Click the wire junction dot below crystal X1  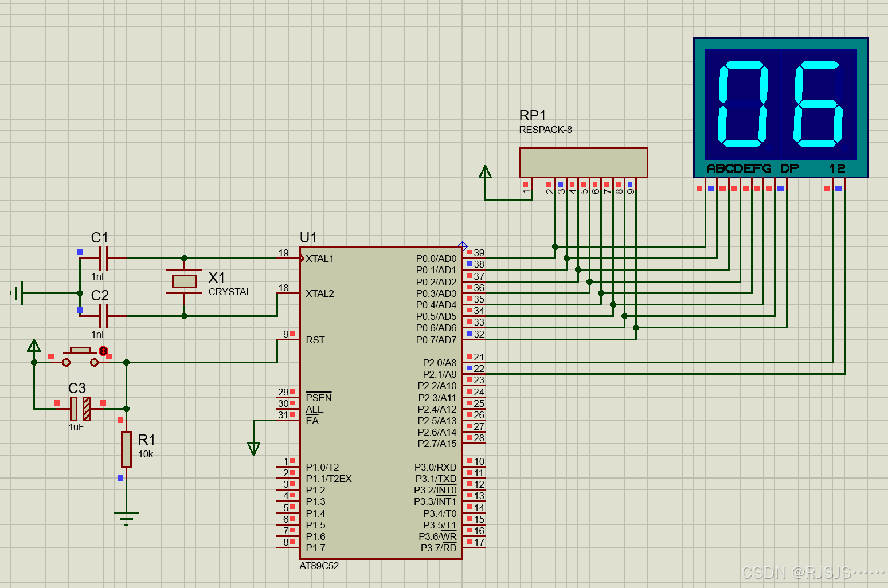pos(184,316)
